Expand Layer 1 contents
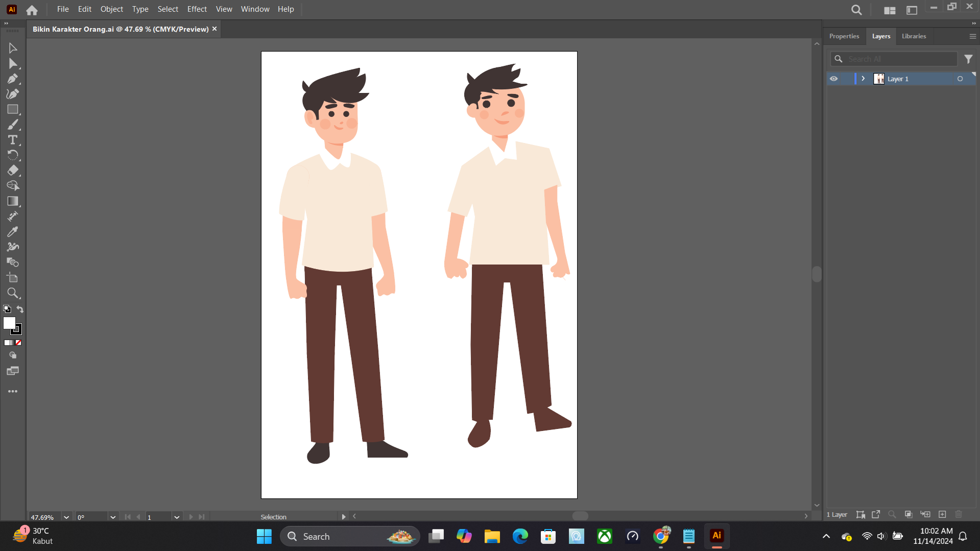Screen dimensions: 980x551 864,79
